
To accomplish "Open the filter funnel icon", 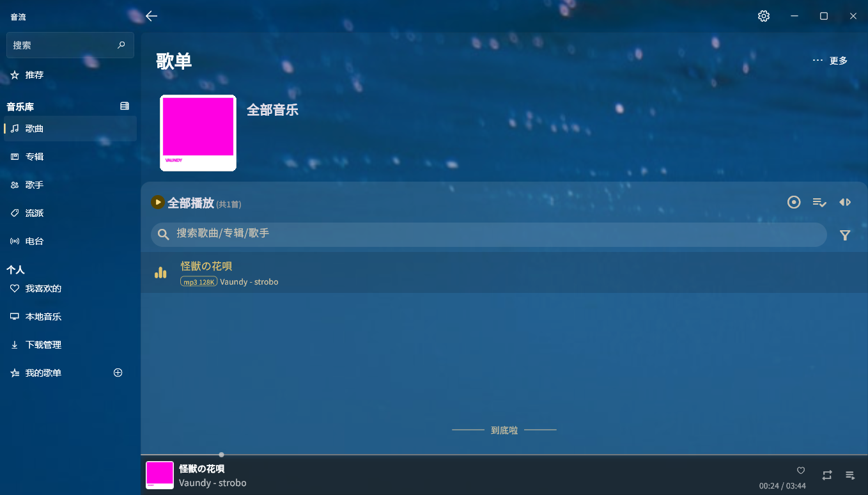I will click(x=844, y=235).
